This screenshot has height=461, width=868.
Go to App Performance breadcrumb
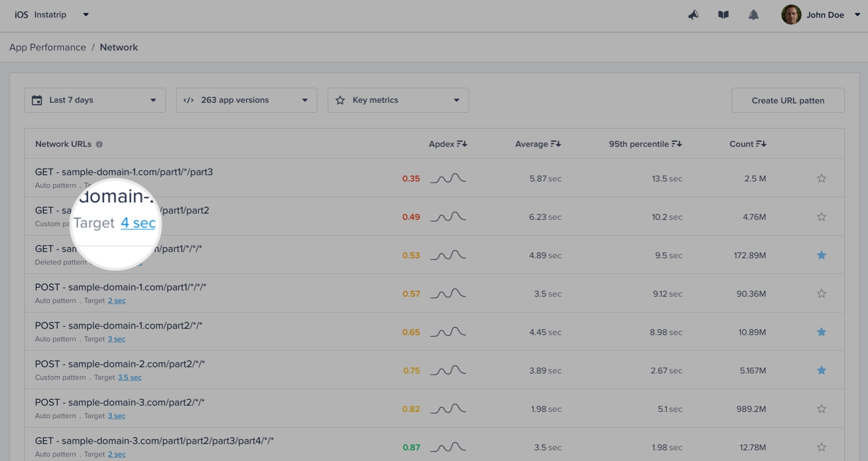(x=48, y=48)
